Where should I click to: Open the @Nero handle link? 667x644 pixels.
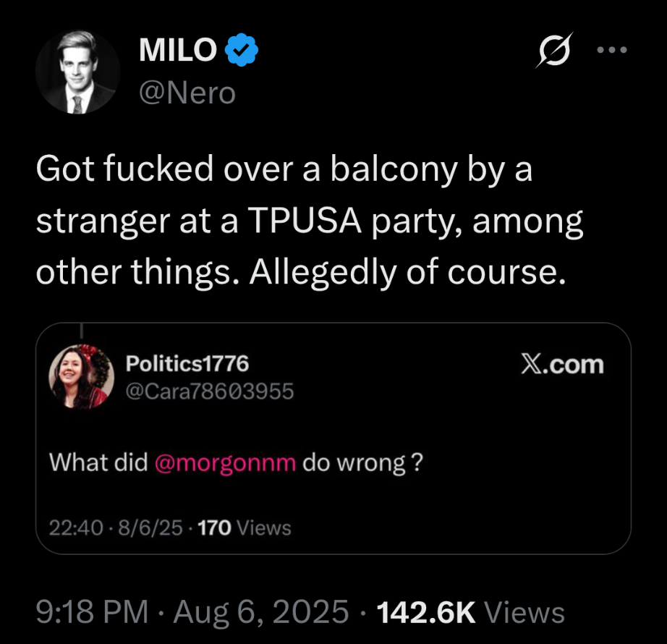point(186,93)
